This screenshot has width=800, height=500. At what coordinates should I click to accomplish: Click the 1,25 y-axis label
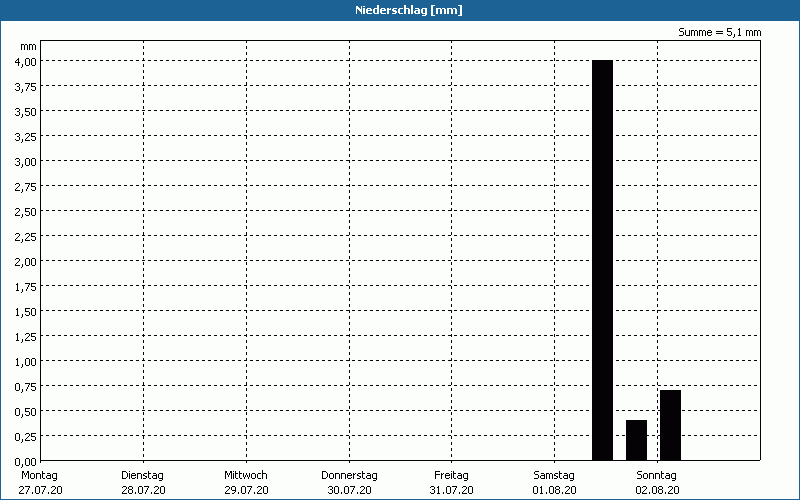[x=26, y=337]
